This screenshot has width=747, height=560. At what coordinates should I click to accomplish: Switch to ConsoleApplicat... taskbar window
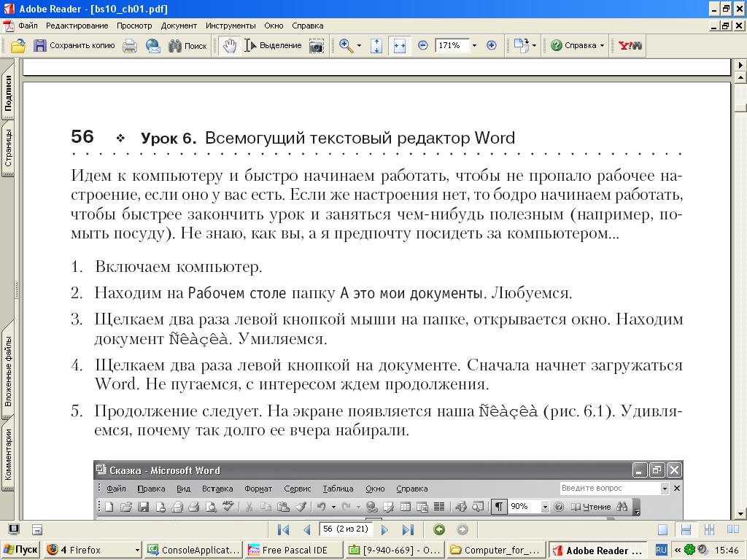(x=194, y=550)
